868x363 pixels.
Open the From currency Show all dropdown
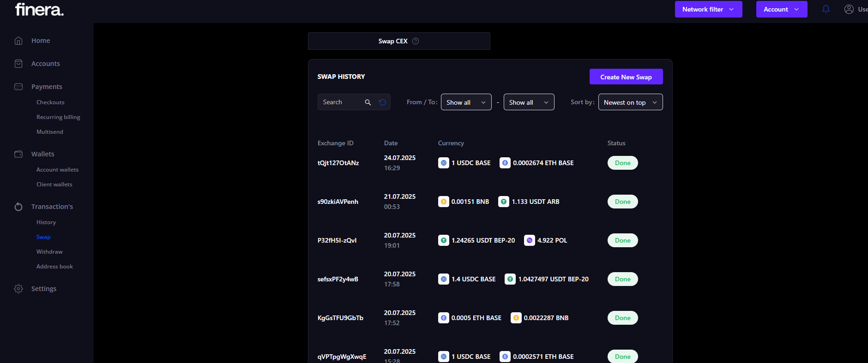pos(466,102)
